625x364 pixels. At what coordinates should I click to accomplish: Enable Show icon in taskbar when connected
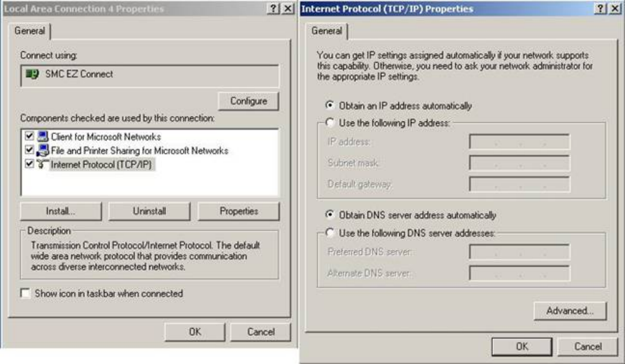click(25, 293)
